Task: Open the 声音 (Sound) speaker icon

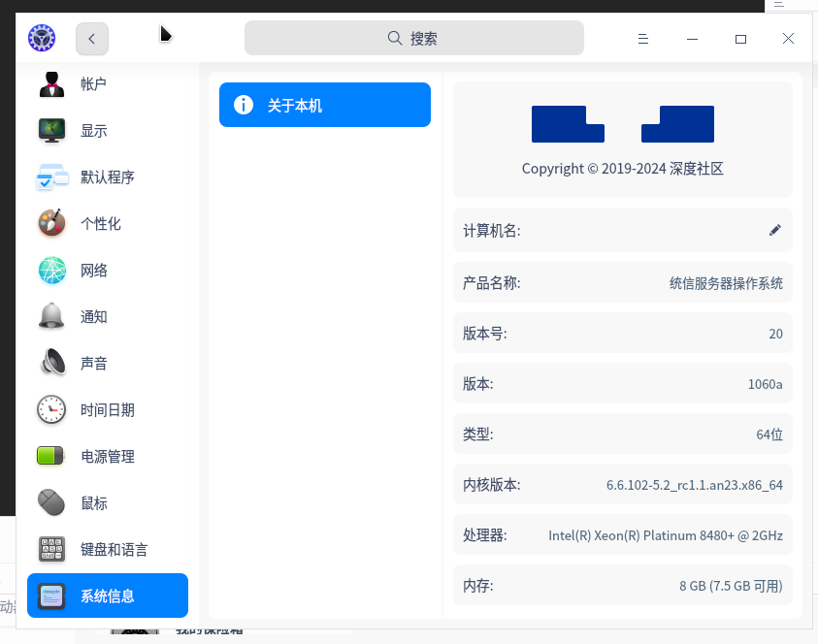Action: point(51,364)
